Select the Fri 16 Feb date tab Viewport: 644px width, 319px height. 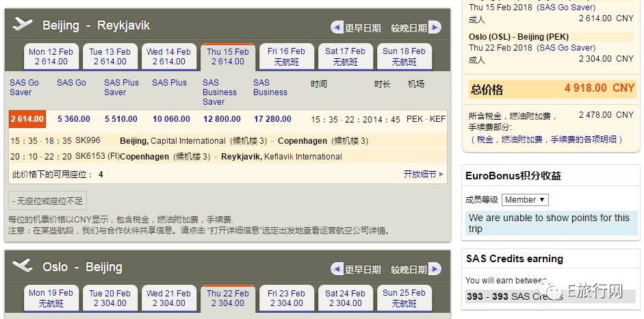pyautogui.click(x=287, y=57)
